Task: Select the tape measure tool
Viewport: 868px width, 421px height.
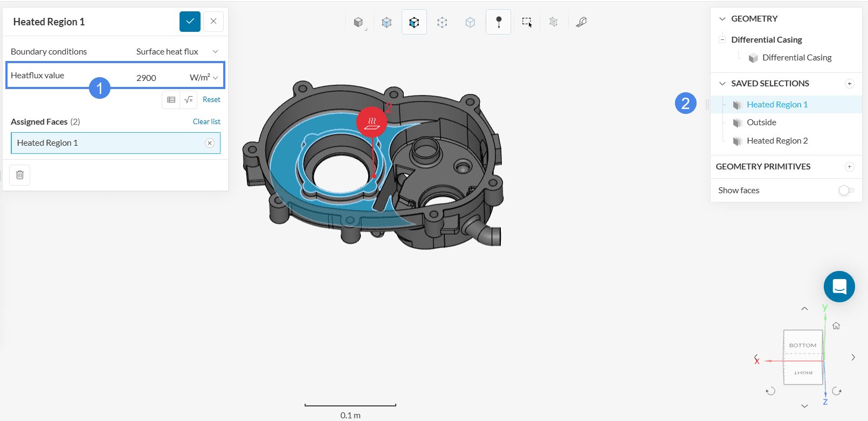Action: pyautogui.click(x=581, y=22)
